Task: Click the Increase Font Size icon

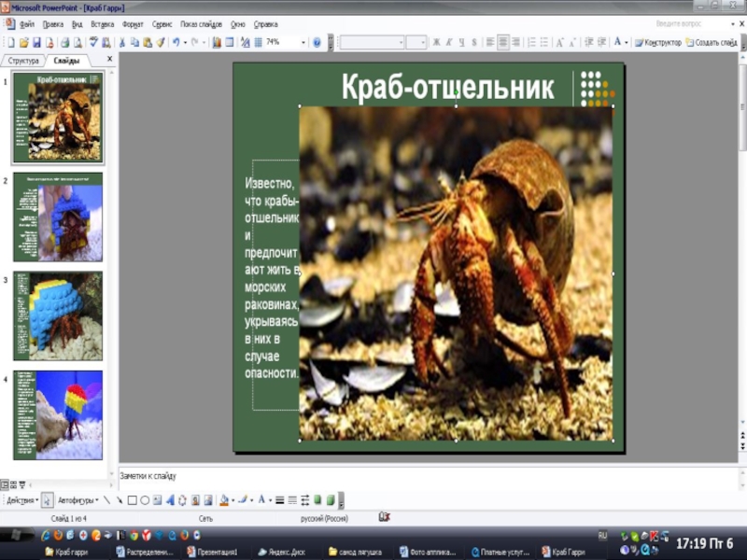Action: point(559,42)
